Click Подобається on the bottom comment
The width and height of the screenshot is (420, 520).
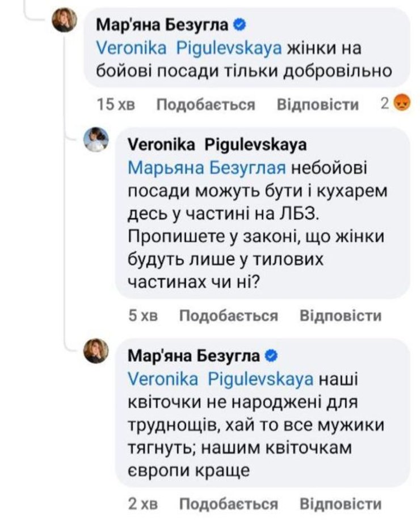pos(230,504)
